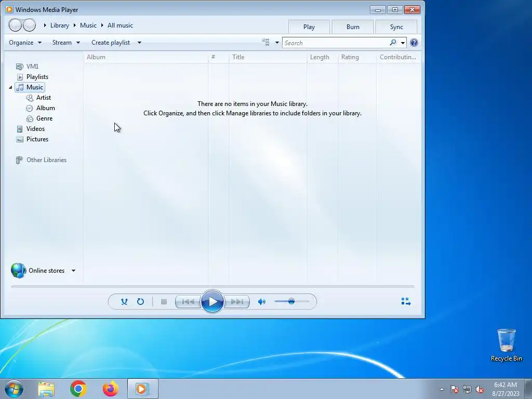
Task: Click the Online stores globe icon
Action: click(x=18, y=270)
